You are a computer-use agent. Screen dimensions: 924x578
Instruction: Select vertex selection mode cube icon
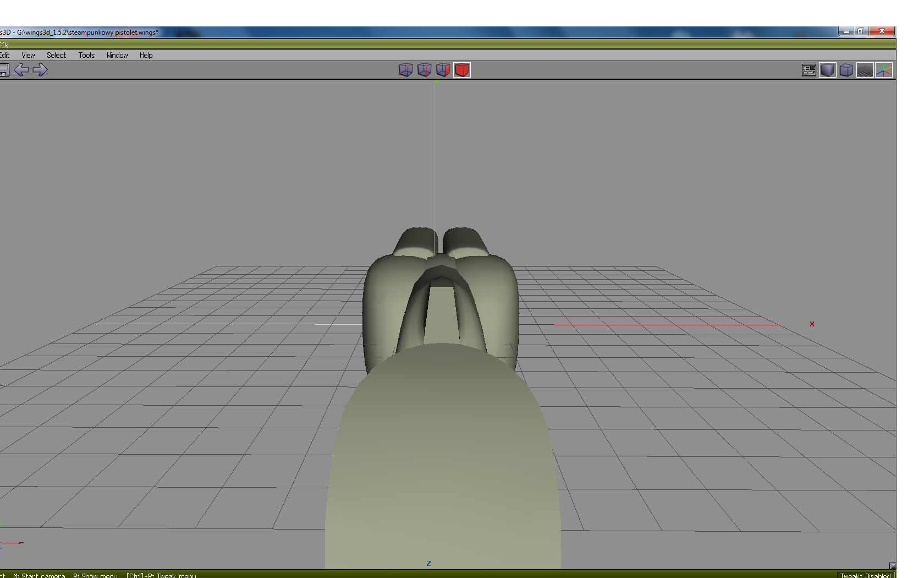(x=405, y=70)
